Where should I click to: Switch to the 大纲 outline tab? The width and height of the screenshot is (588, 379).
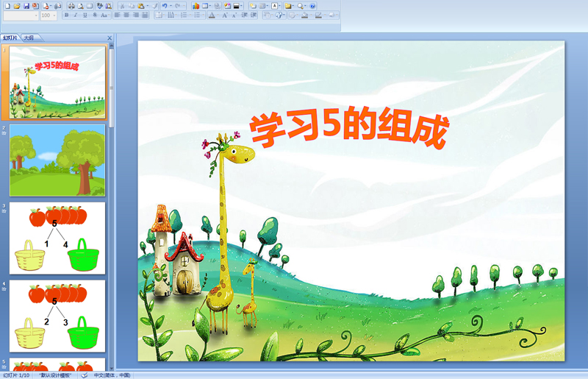pos(29,38)
